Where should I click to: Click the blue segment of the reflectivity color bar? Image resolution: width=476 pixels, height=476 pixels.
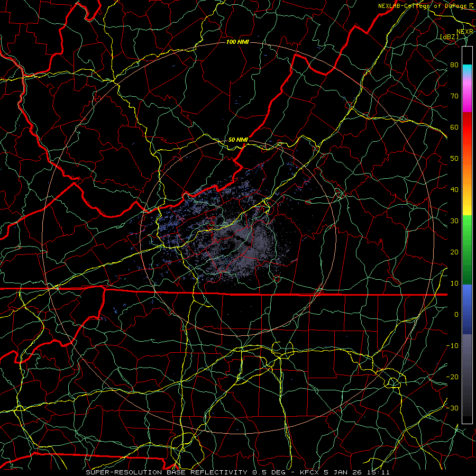click(467, 309)
